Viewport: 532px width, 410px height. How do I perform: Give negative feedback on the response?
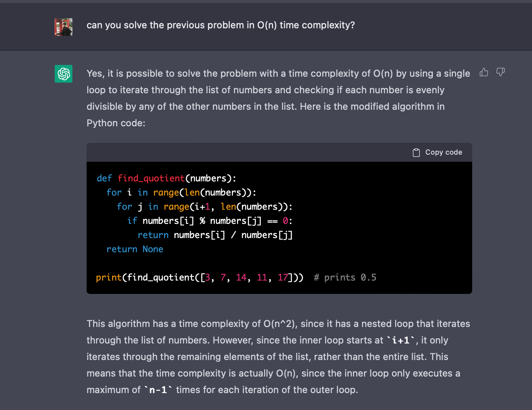500,72
